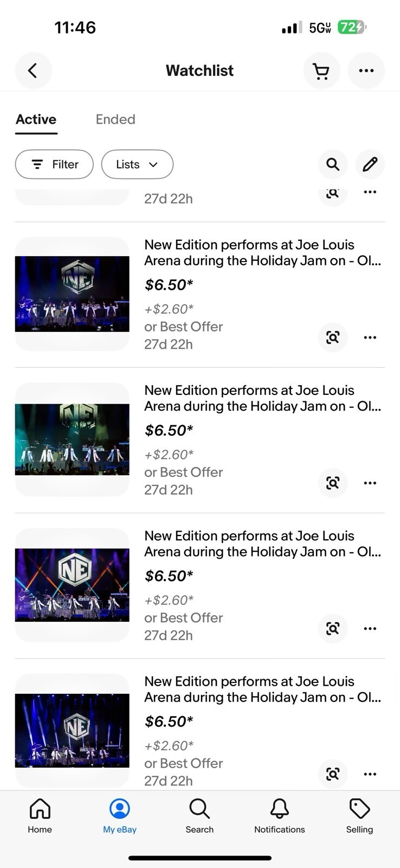Go to the Home tab
This screenshot has height=868, width=400.
coord(40,815)
